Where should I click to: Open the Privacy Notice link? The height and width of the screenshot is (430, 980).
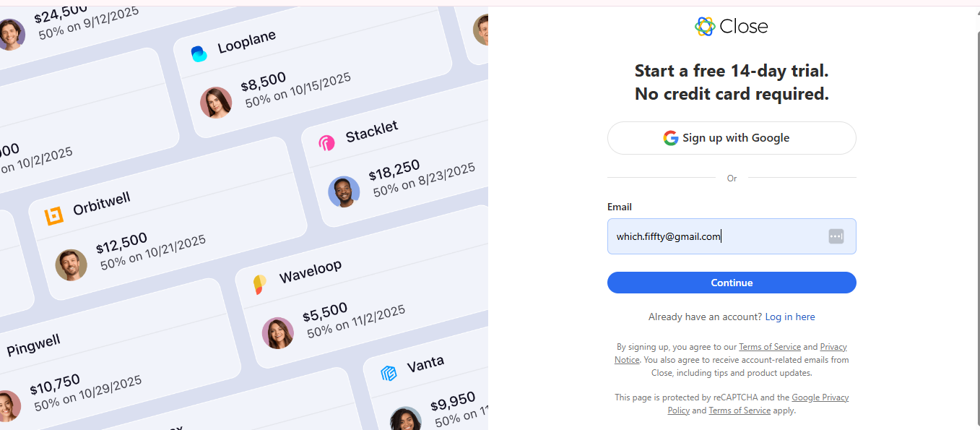tap(833, 347)
